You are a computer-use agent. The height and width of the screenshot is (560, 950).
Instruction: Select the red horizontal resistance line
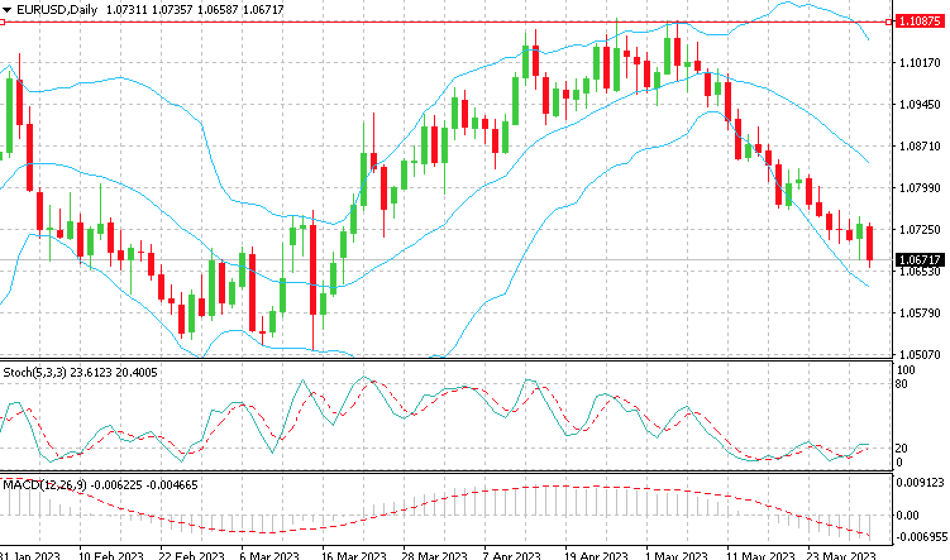tap(445, 22)
